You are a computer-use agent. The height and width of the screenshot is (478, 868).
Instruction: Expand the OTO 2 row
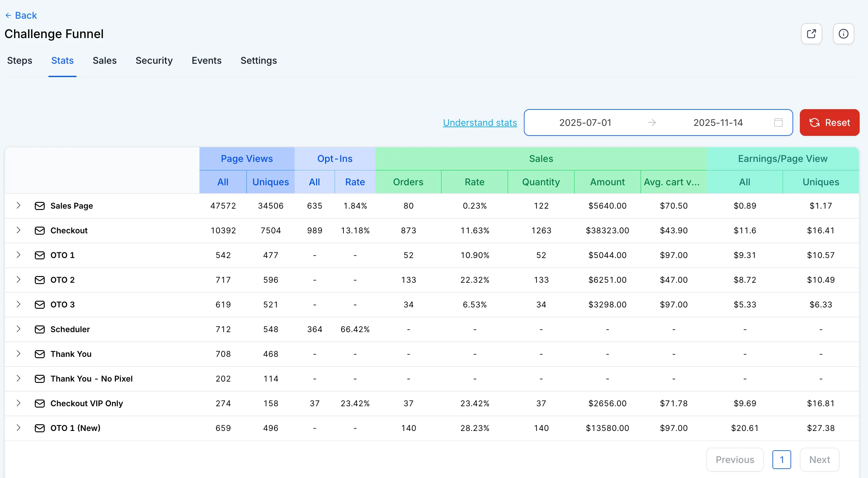pyautogui.click(x=18, y=279)
